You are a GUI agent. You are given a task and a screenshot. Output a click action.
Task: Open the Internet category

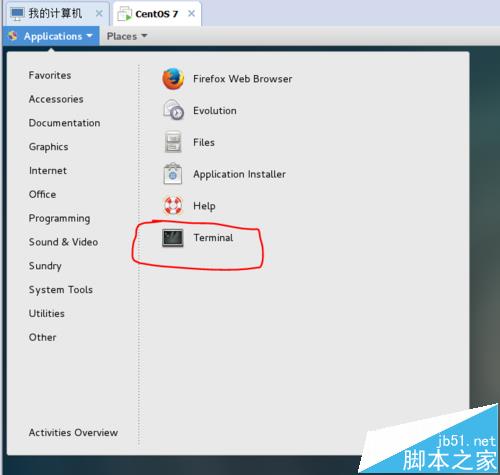(x=48, y=171)
